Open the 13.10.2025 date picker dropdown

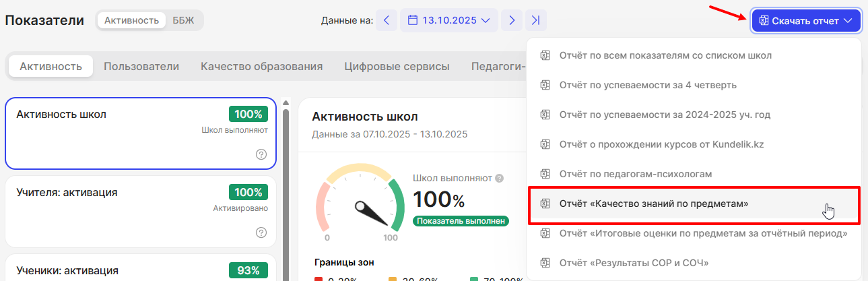tap(448, 20)
